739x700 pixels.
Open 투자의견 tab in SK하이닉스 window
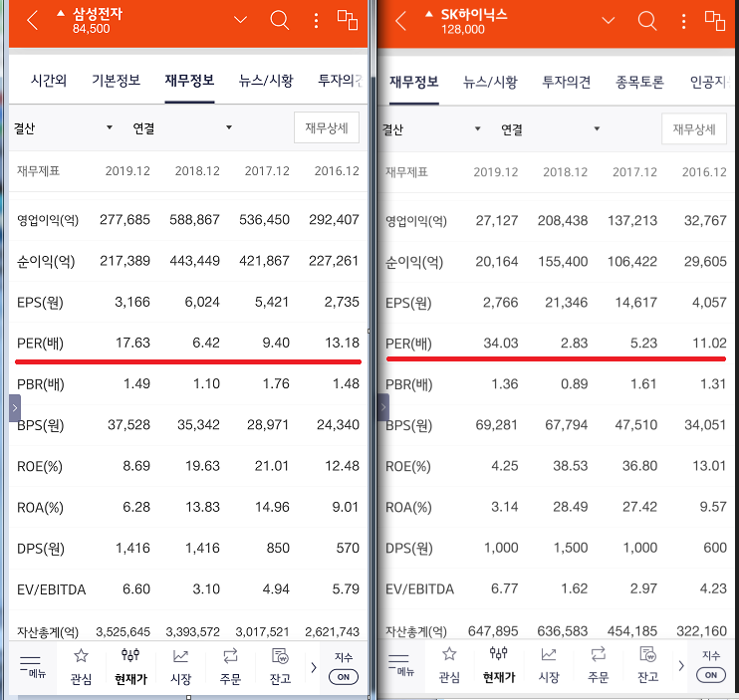pyautogui.click(x=566, y=82)
